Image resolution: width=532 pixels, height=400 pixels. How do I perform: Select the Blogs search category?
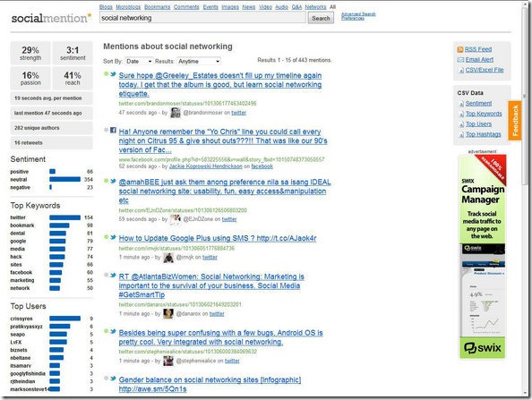click(x=106, y=7)
